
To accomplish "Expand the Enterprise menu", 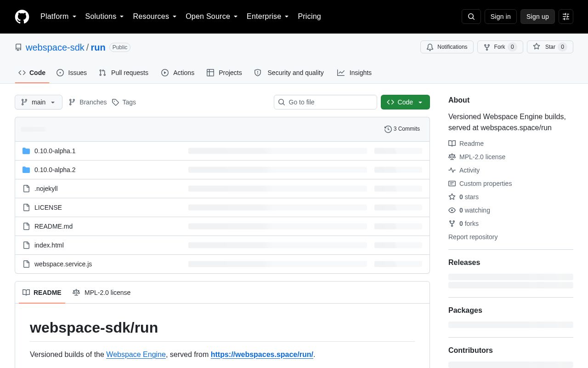I will [268, 17].
